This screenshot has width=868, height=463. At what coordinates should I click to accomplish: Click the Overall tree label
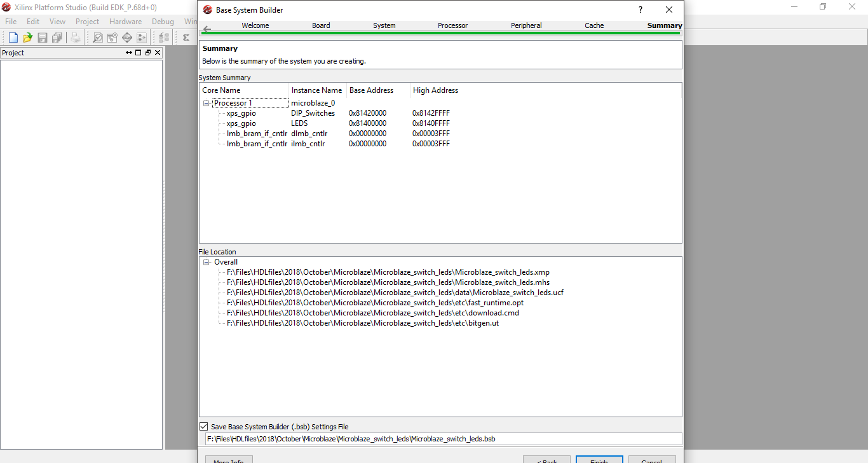pyautogui.click(x=226, y=262)
